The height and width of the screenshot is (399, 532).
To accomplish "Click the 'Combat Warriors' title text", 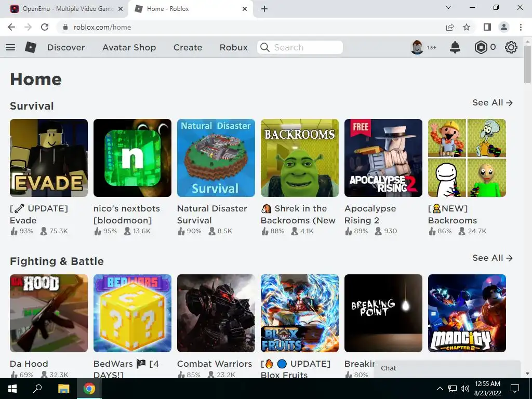I will pos(215,364).
